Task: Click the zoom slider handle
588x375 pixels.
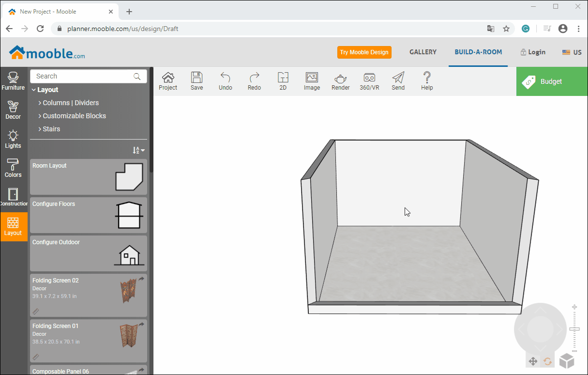Action: point(574,329)
